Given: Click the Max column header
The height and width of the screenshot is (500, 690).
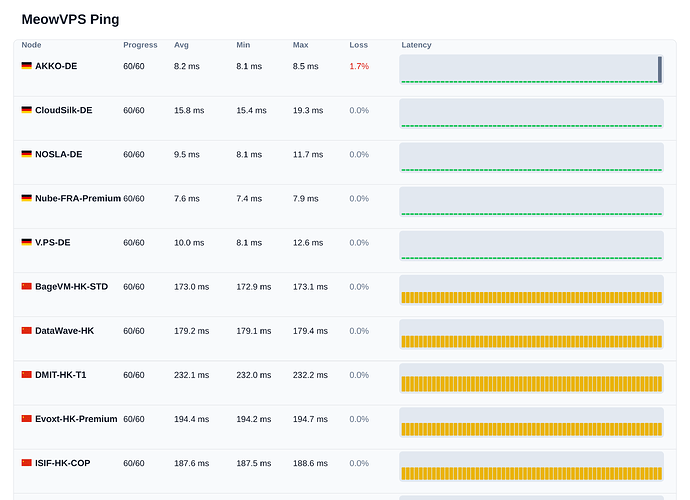Looking at the screenshot, I should (301, 45).
